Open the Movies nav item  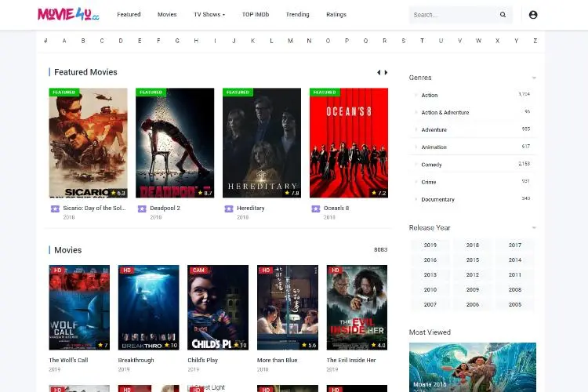(x=167, y=14)
